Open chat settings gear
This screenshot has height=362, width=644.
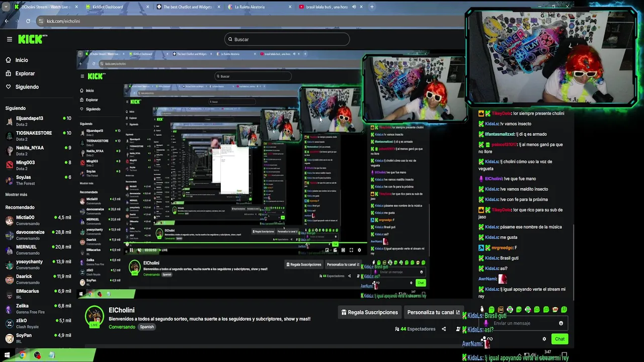click(544, 339)
